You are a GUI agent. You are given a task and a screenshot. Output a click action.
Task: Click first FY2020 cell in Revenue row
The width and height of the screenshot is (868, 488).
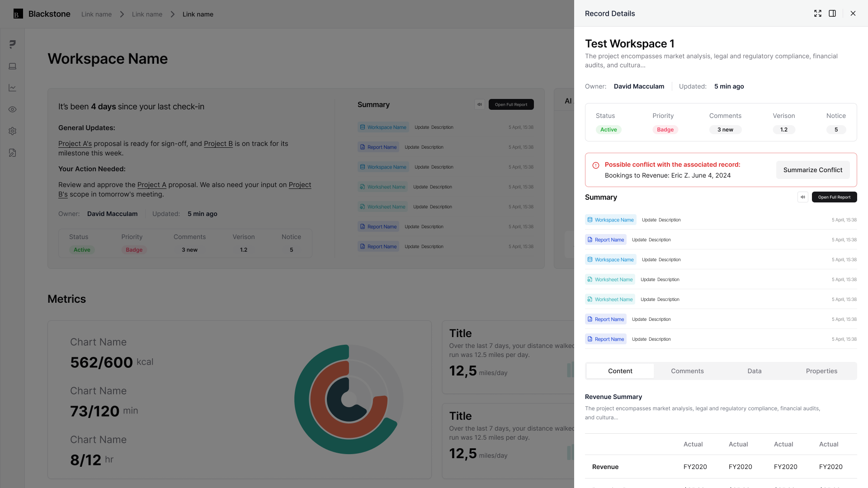(x=695, y=467)
